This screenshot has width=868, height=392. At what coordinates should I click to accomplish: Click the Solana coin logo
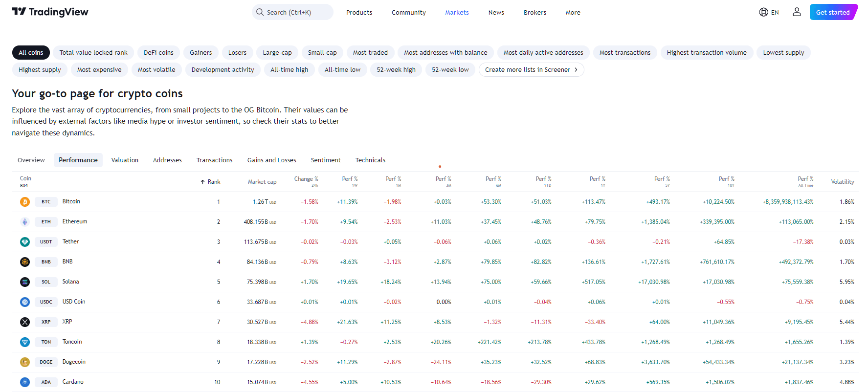coord(25,282)
